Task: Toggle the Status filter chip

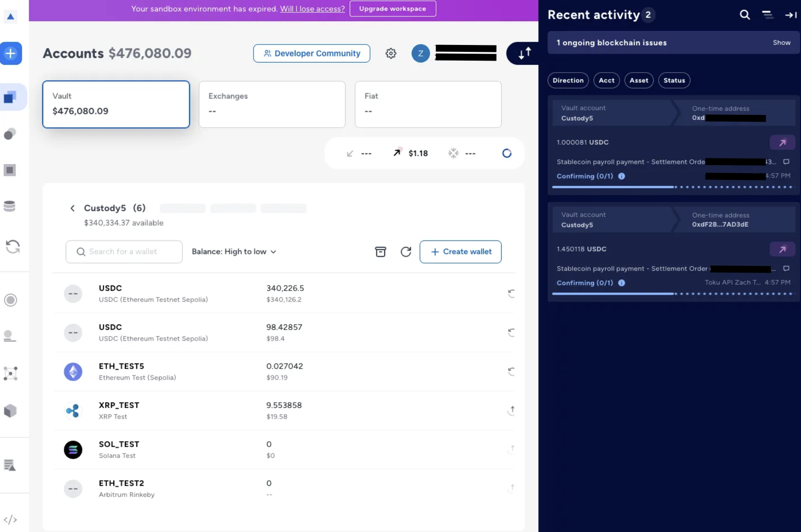Action: click(x=674, y=80)
